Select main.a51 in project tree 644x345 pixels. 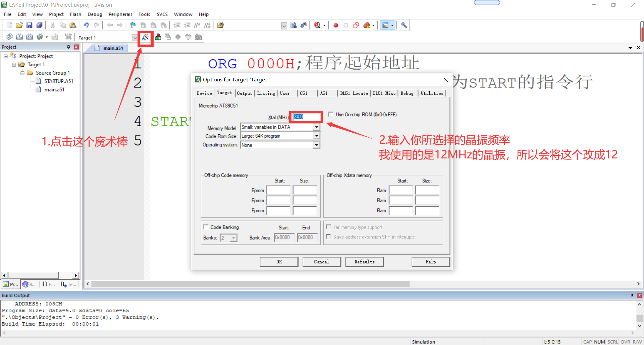[x=54, y=90]
